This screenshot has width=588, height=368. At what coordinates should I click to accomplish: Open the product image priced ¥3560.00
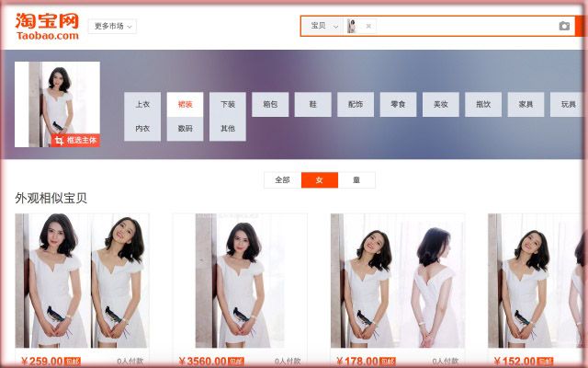[240, 281]
